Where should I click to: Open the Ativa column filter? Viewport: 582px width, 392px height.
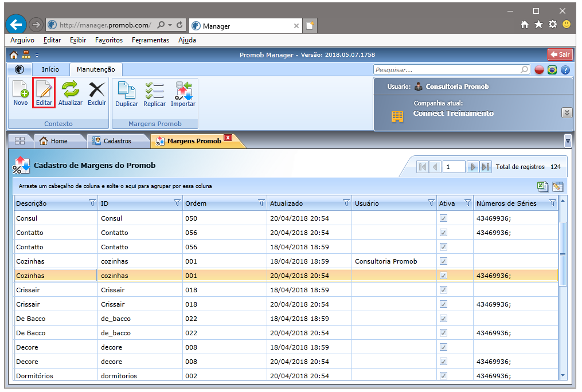point(468,203)
